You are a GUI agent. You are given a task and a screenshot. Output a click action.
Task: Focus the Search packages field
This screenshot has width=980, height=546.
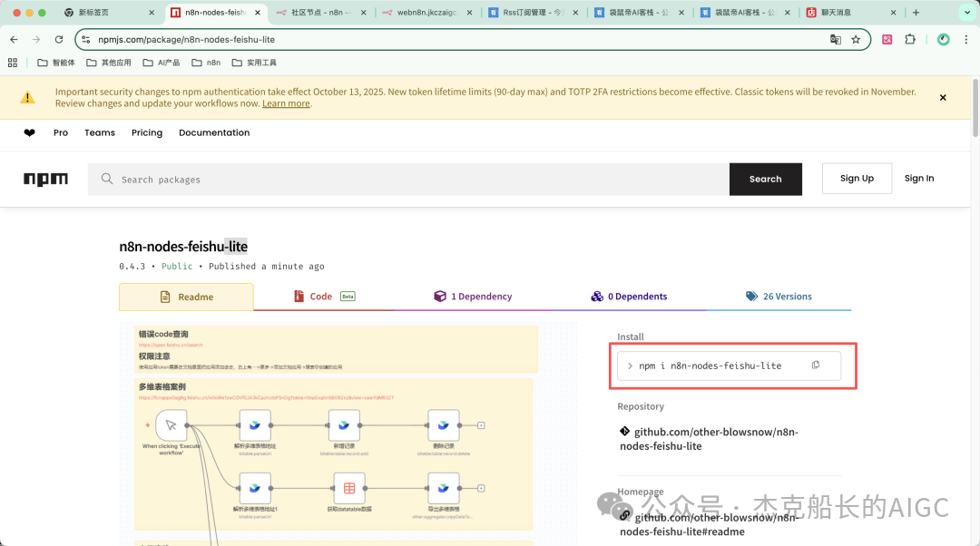(x=408, y=180)
